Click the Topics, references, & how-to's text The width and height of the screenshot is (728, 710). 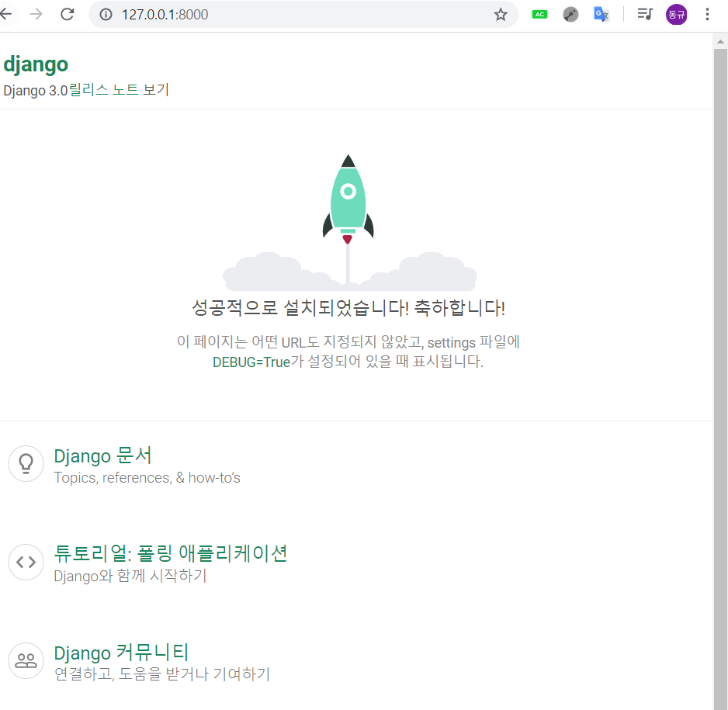[147, 477]
